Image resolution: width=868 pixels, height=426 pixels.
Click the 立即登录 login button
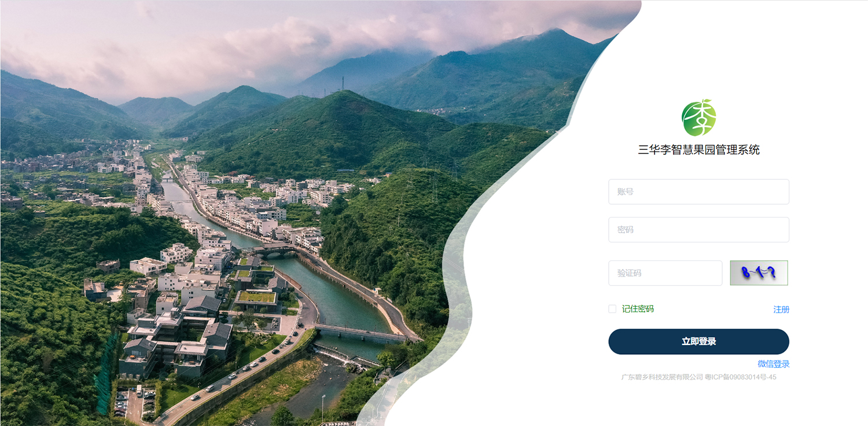(x=698, y=341)
